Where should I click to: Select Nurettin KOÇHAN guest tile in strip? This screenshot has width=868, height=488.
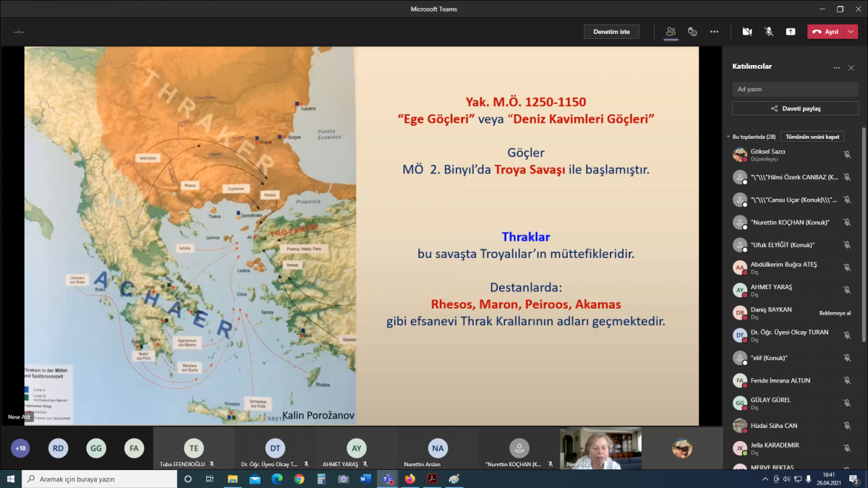(519, 448)
